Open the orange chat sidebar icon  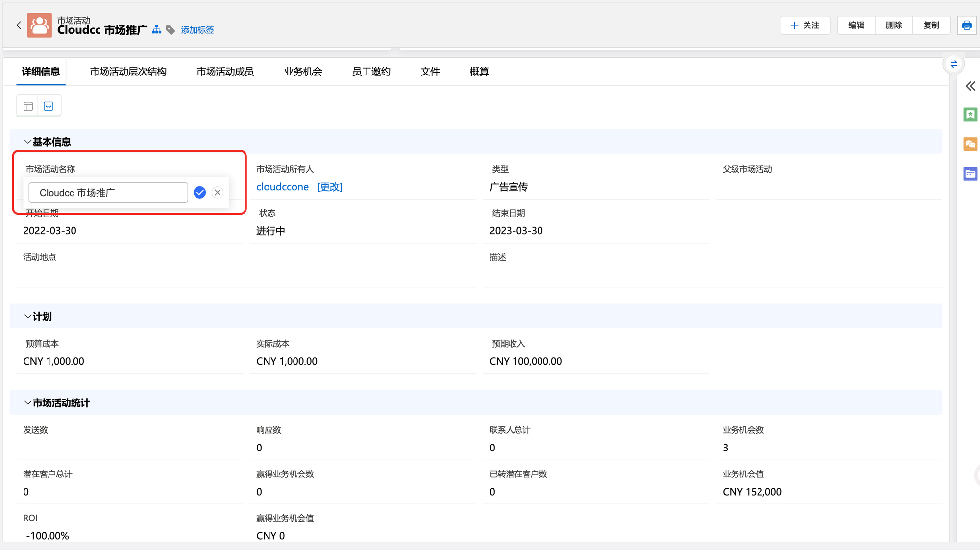970,144
